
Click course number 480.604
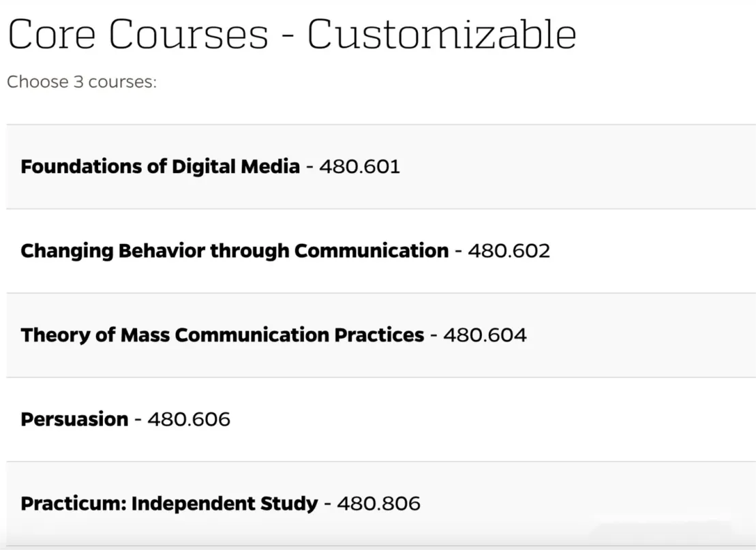485,335
